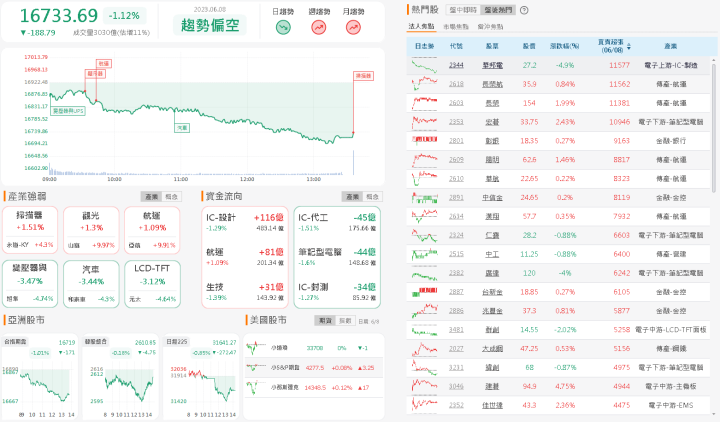This screenshot has width=720, height=422.
Task: Open the -3.47% declining industry card
Action: pyautogui.click(x=30, y=284)
